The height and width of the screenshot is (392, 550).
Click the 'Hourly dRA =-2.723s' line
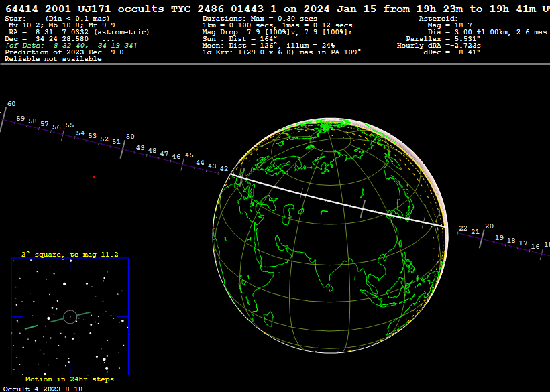point(439,46)
